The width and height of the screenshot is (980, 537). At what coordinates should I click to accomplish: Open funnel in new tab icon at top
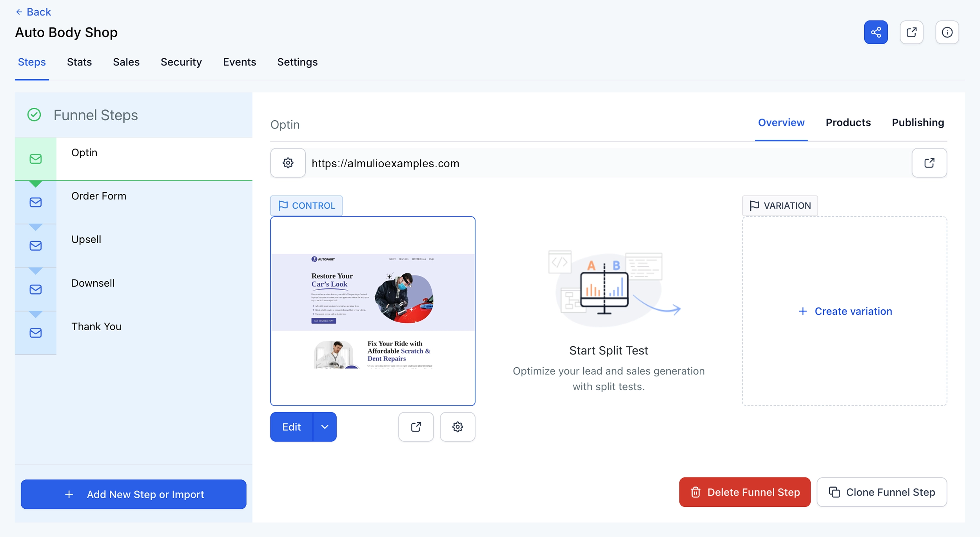point(911,32)
